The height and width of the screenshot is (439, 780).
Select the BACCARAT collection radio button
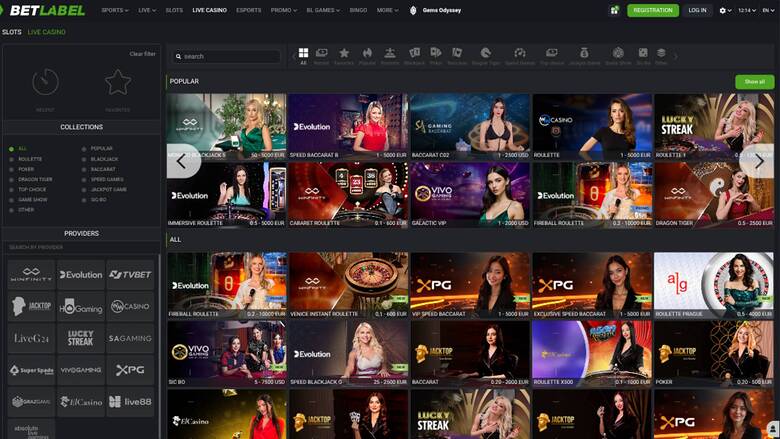click(x=84, y=169)
